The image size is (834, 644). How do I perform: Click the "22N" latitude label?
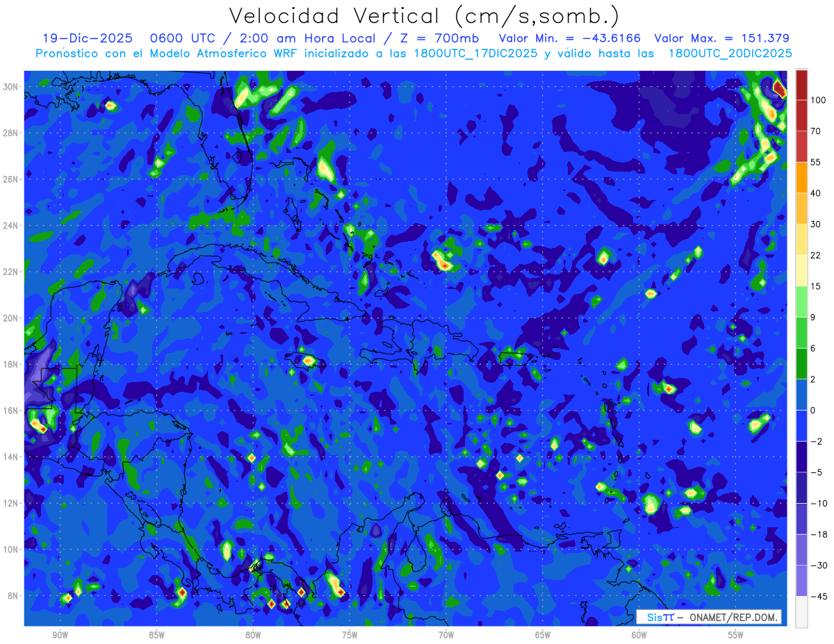12,272
